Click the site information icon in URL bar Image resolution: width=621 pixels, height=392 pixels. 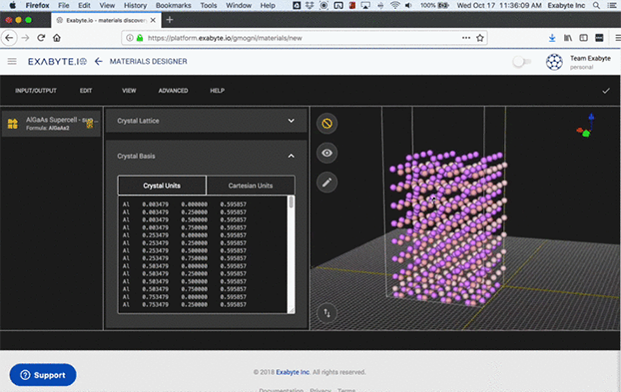point(130,38)
